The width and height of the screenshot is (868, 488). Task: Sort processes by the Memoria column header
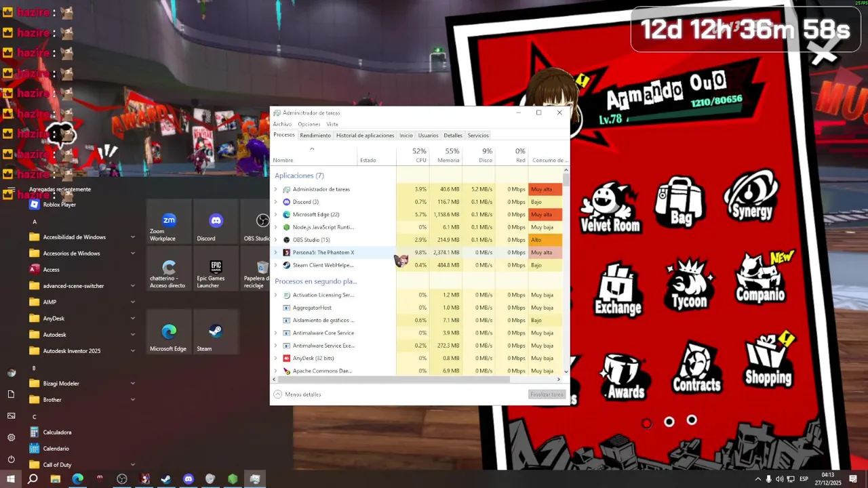pyautogui.click(x=445, y=155)
